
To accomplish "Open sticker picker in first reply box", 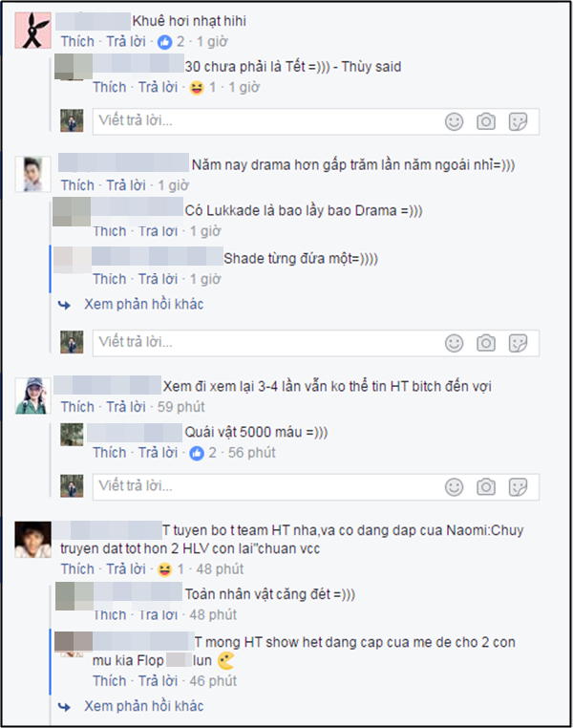I will (518, 122).
